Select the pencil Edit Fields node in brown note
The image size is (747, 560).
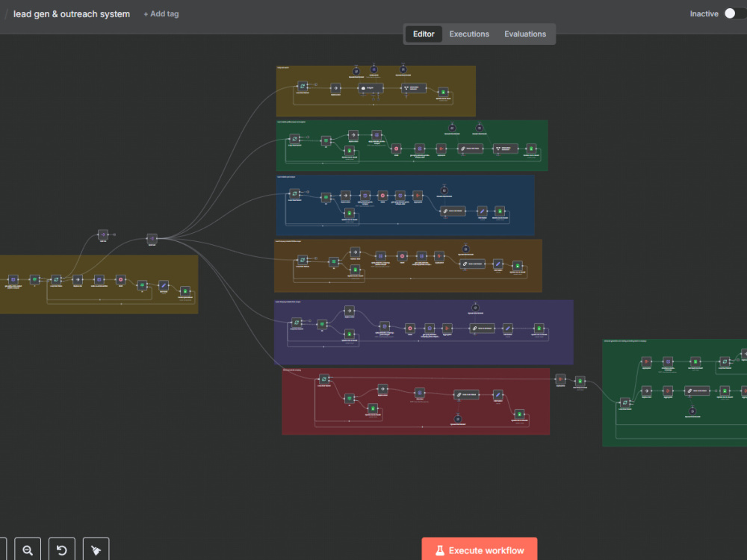(x=498, y=264)
